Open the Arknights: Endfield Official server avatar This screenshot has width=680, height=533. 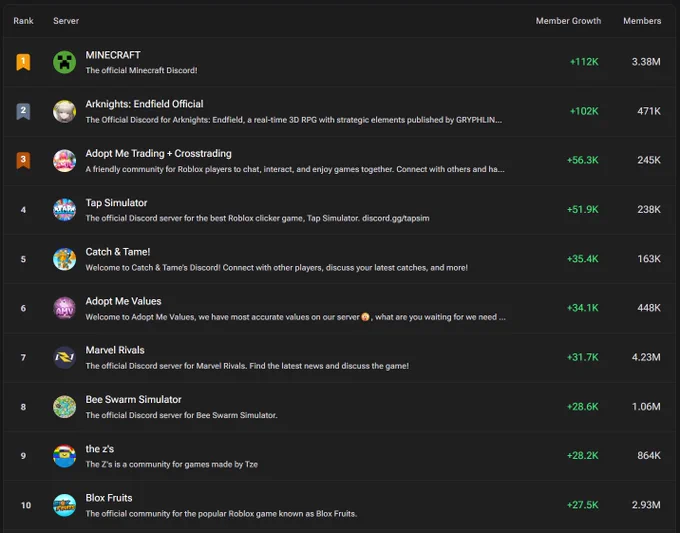[x=64, y=111]
